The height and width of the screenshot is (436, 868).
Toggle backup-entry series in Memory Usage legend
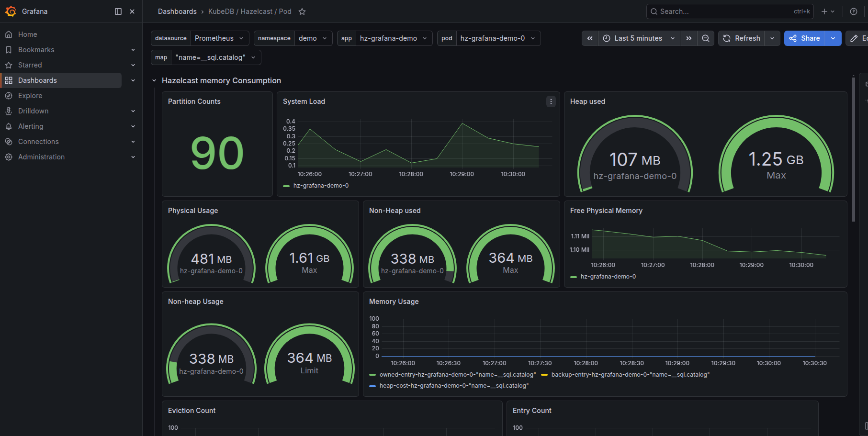pos(631,375)
